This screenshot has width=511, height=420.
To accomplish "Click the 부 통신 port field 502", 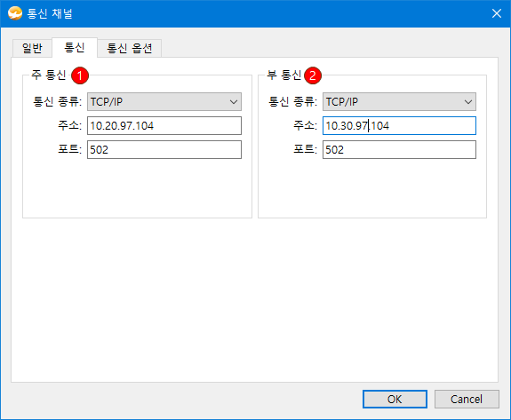I will [399, 150].
